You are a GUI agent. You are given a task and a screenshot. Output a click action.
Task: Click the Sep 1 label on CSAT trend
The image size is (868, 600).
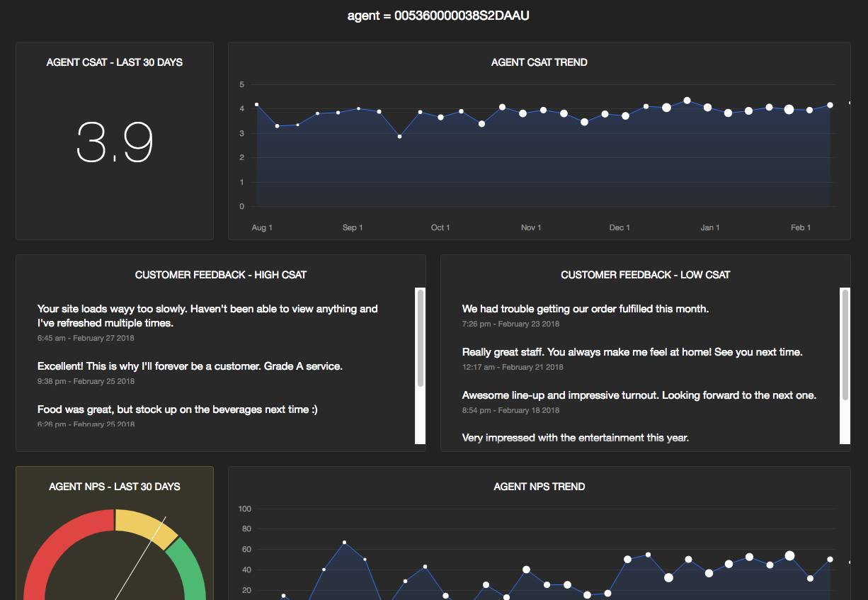(x=353, y=227)
